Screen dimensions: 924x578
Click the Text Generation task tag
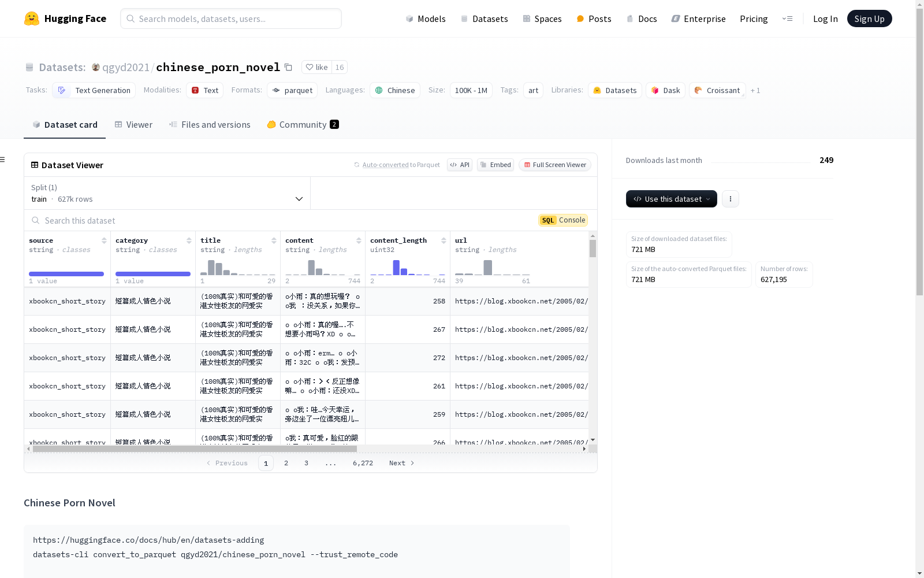tap(94, 90)
